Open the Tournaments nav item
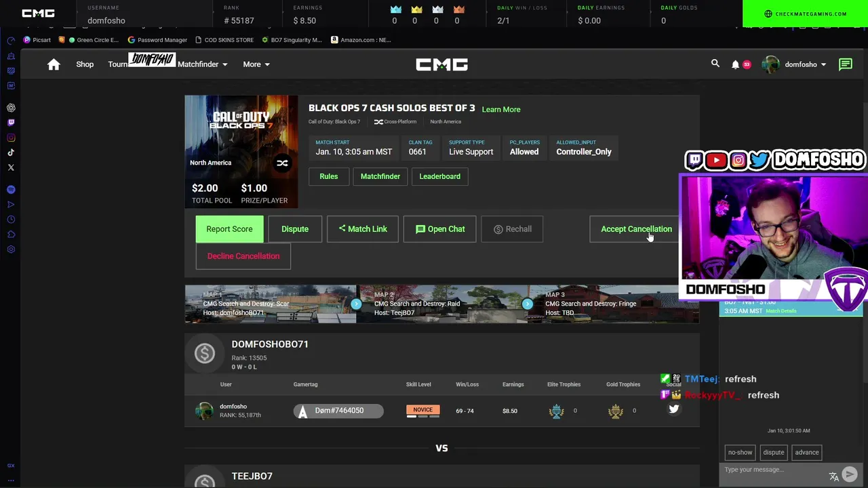This screenshot has width=868, height=488. (117, 64)
